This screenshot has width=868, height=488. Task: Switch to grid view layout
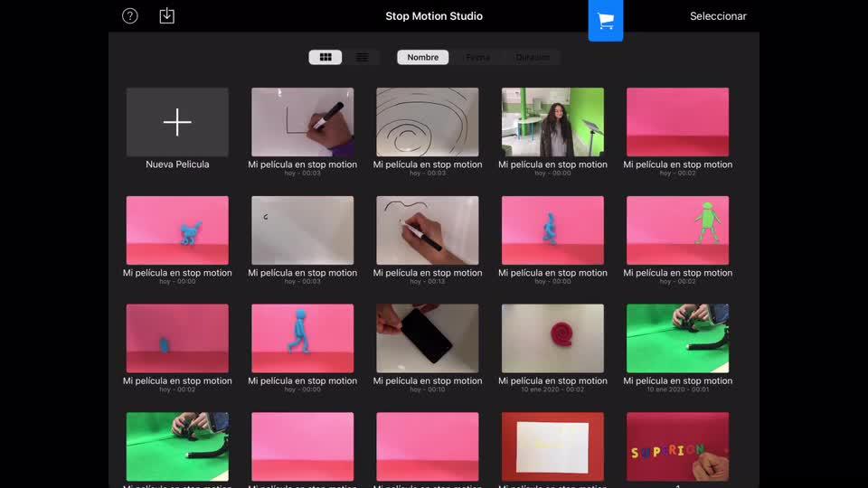point(325,57)
